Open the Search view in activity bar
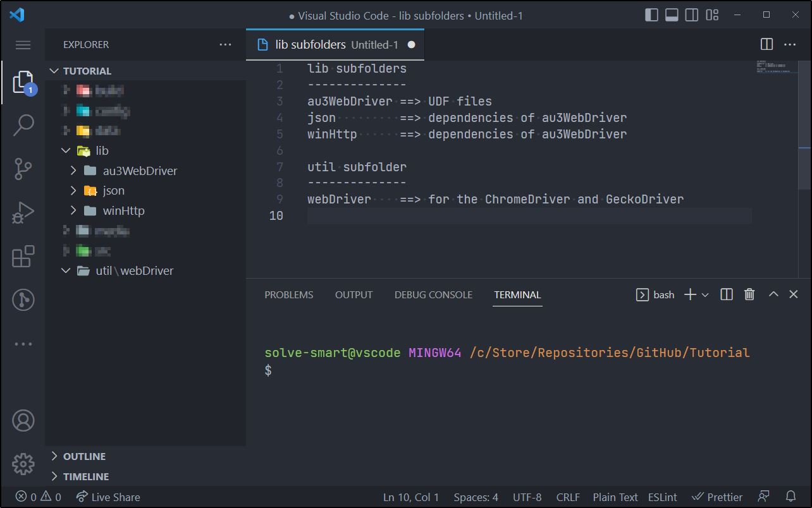Viewport: 812px width, 508px height. tap(23, 124)
